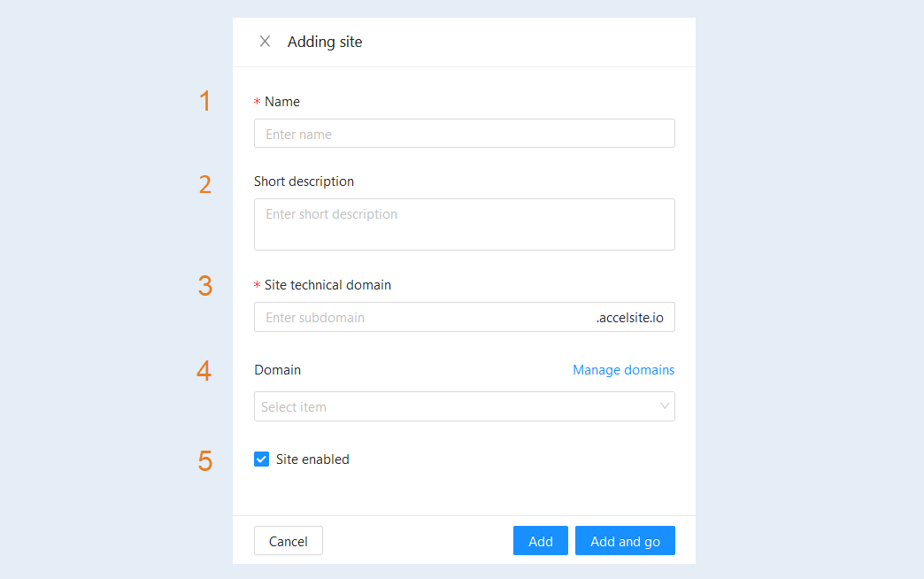Focus the Short description text area
The height and width of the screenshot is (579, 924).
point(465,224)
